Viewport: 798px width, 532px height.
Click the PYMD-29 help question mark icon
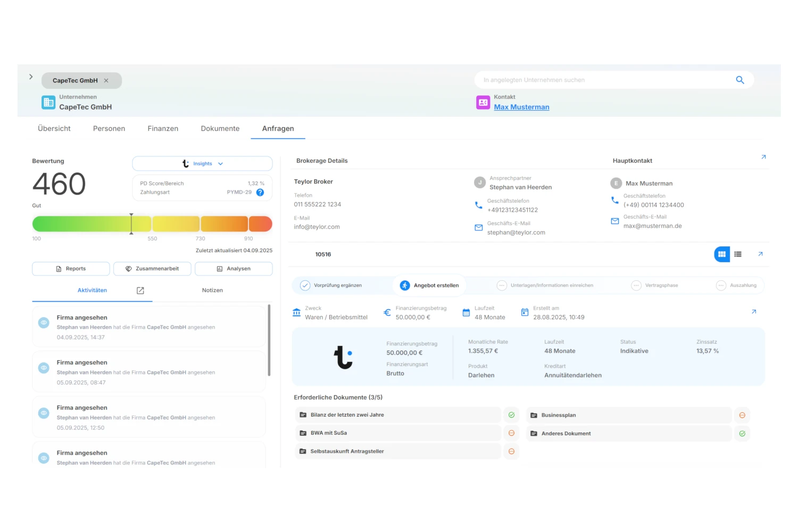pyautogui.click(x=260, y=193)
